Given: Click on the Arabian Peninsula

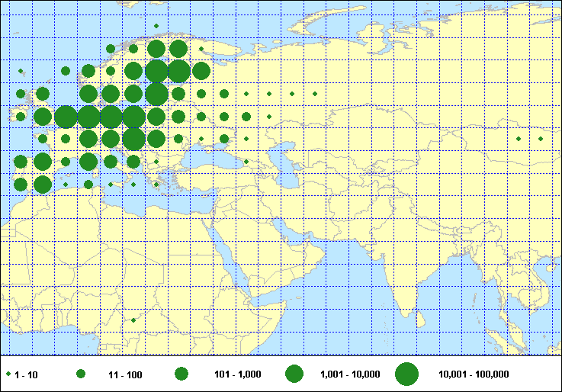Looking at the screenshot, I should click(259, 244).
